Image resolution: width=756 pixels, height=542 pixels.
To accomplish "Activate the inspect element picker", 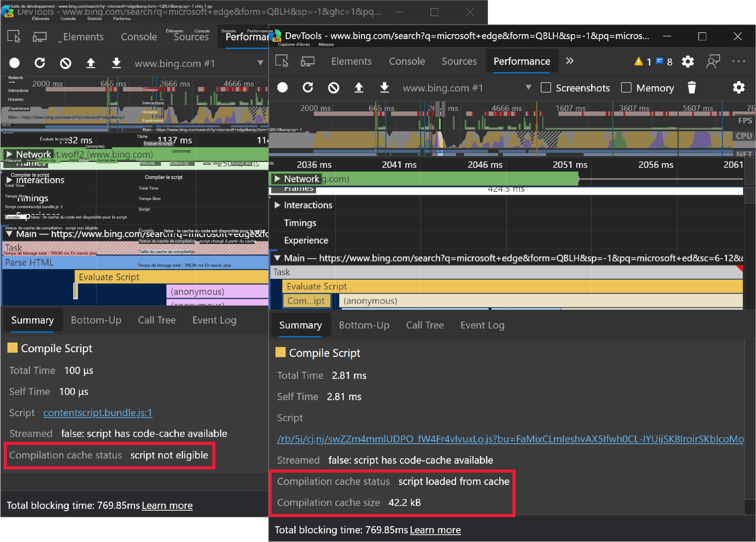I will point(282,61).
